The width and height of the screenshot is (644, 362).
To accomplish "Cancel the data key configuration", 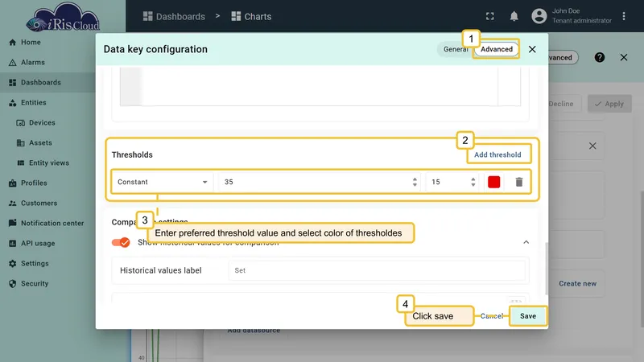I will pos(492,316).
